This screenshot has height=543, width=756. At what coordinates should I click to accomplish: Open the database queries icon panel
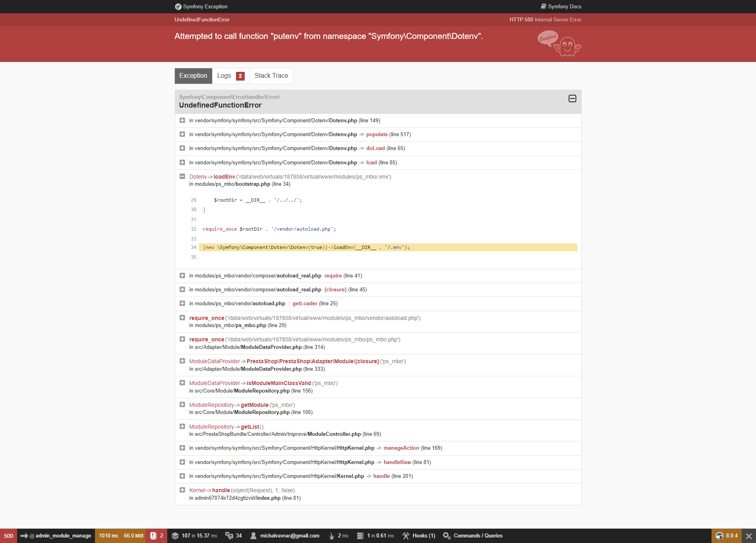coord(360,536)
